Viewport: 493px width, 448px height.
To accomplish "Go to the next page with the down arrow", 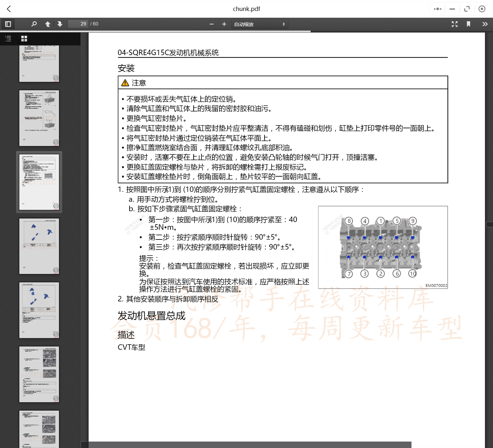I will pos(60,24).
